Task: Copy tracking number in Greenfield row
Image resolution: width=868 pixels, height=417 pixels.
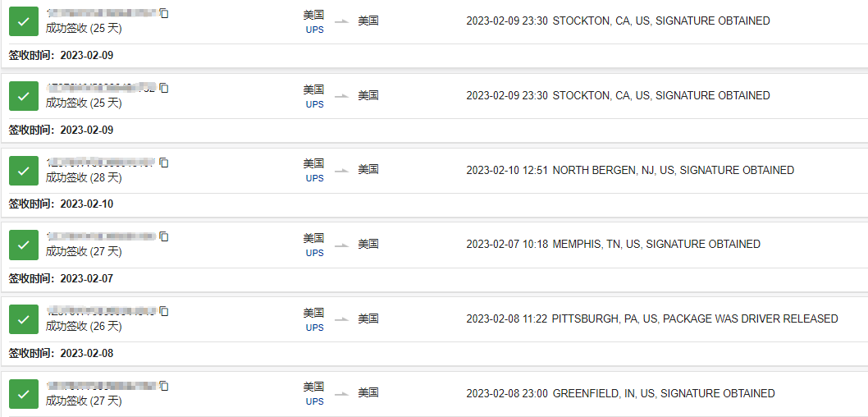Action: tap(164, 385)
